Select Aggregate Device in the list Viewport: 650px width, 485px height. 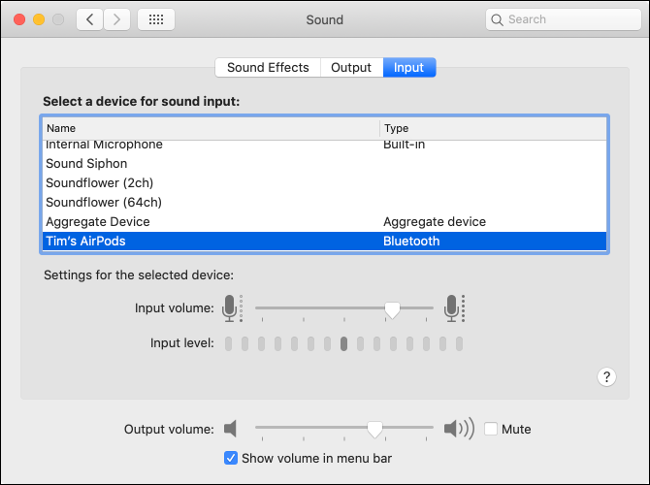point(98,221)
